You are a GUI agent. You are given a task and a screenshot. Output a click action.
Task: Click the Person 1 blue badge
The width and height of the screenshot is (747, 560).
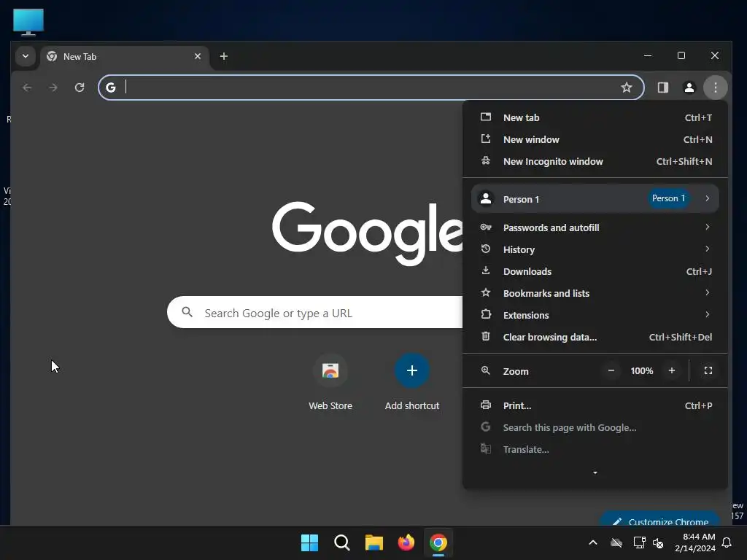point(668,198)
